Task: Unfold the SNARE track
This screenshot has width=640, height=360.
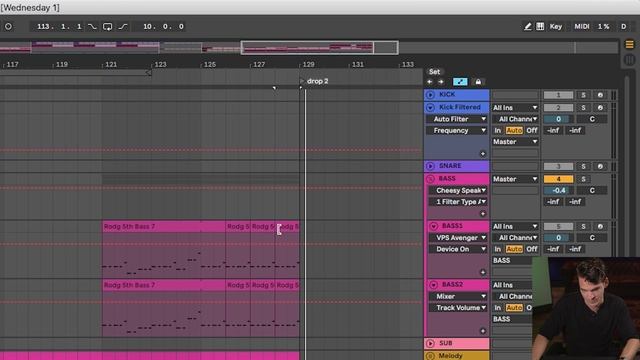Action: [x=430, y=167]
